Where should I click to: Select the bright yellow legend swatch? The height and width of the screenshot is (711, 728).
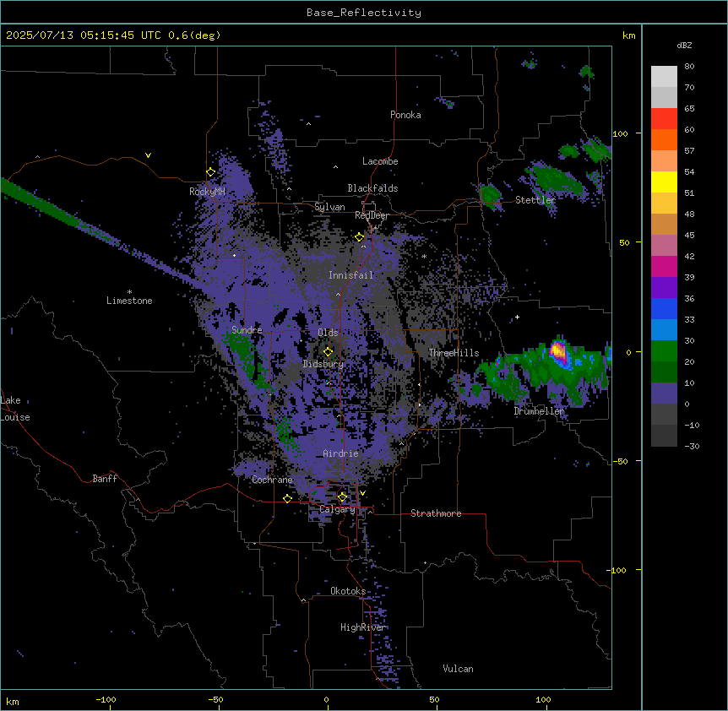pyautogui.click(x=664, y=182)
